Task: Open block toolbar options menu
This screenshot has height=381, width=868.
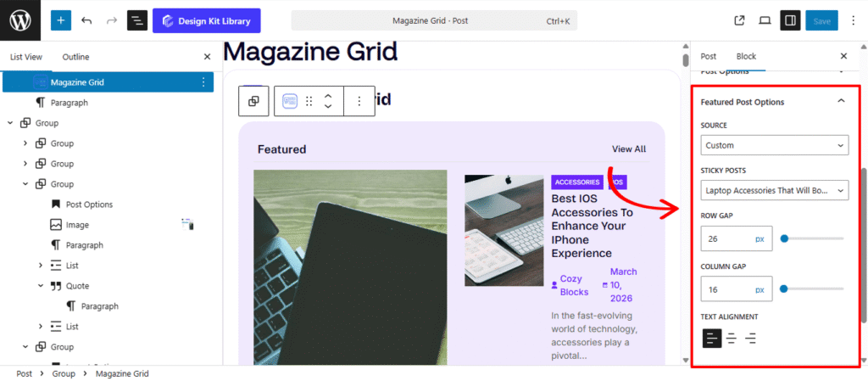Action: point(359,101)
